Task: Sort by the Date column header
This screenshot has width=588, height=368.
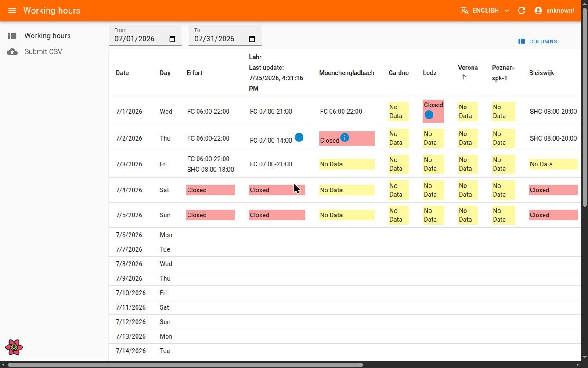Action: click(122, 73)
